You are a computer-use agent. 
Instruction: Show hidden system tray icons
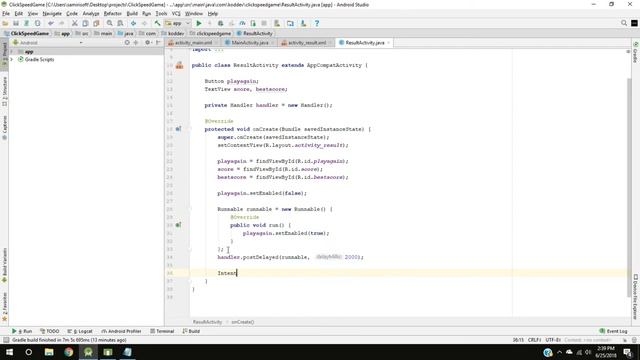pyautogui.click(x=559, y=352)
